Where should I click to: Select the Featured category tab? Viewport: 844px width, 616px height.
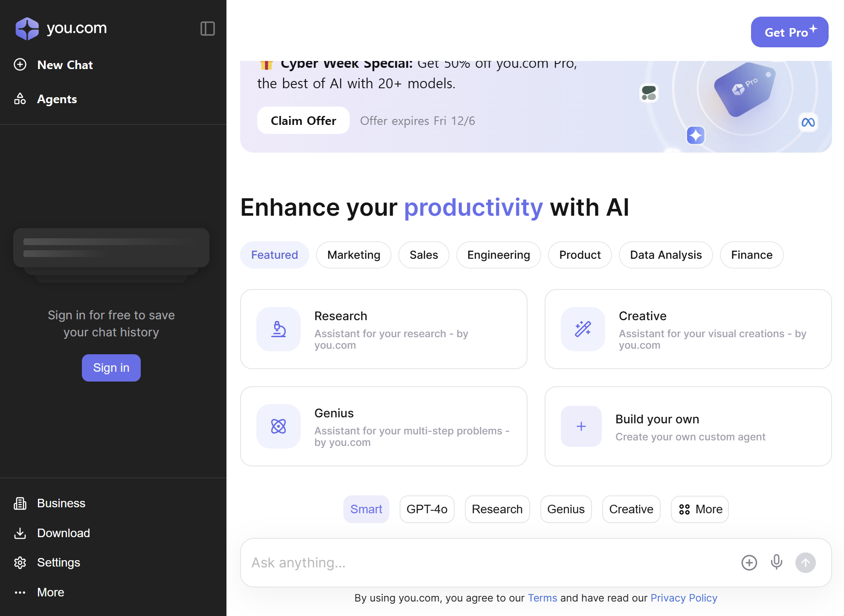[x=275, y=255]
